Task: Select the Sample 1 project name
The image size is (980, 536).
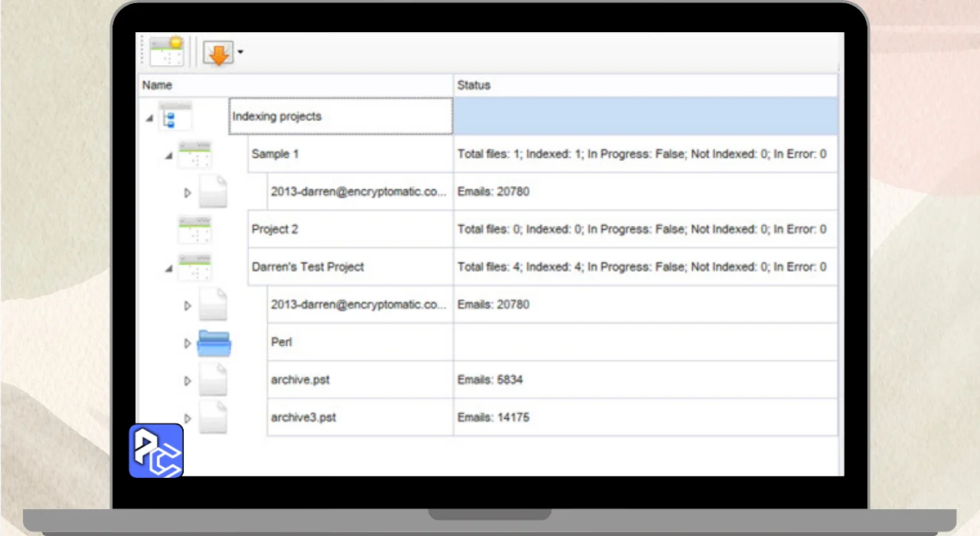Action: pos(275,154)
